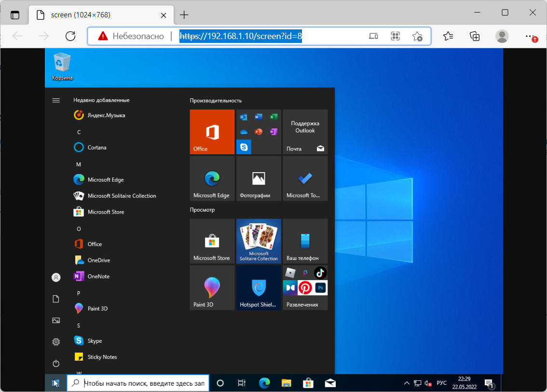
Task: Click the Производительность group title
Action: pos(216,100)
